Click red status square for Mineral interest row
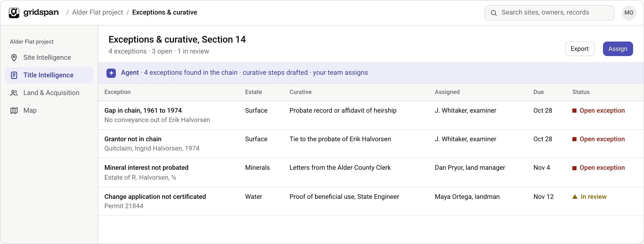The width and height of the screenshot is (644, 244). point(574,168)
